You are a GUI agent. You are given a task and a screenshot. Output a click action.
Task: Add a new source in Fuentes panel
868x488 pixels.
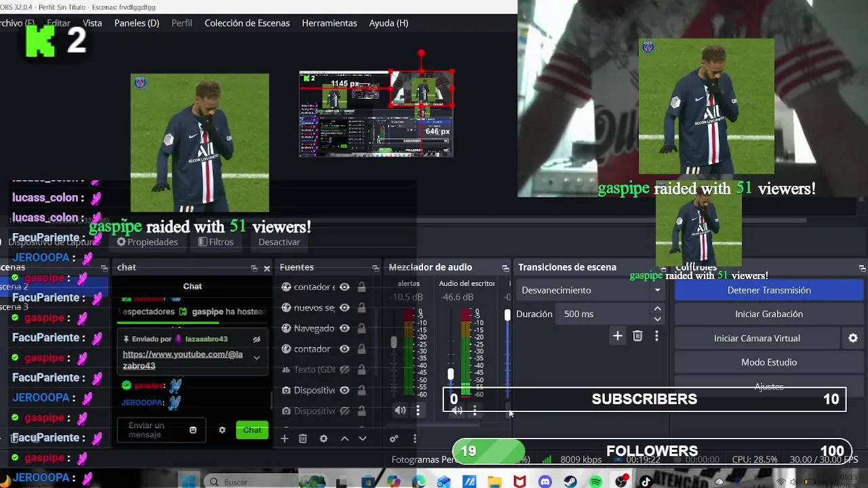tap(285, 439)
